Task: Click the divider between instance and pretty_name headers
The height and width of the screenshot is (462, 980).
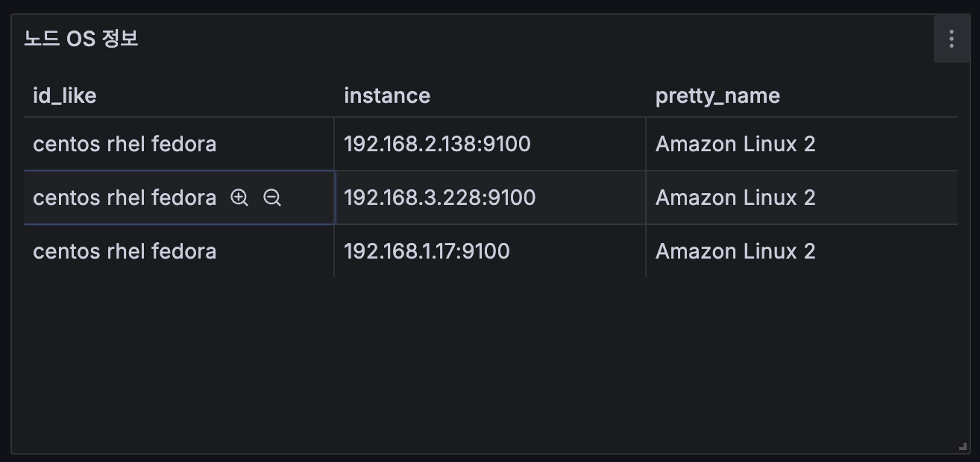Action: click(646, 95)
